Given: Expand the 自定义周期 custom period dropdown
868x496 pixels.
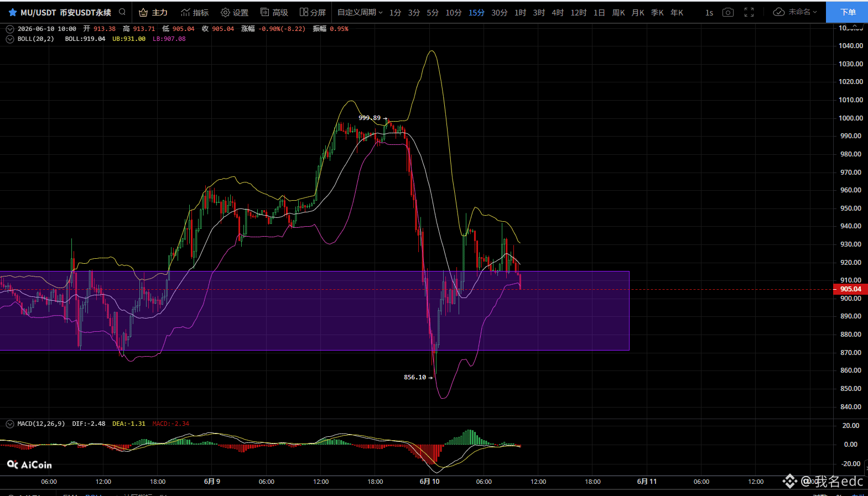Looking at the screenshot, I should coord(360,12).
